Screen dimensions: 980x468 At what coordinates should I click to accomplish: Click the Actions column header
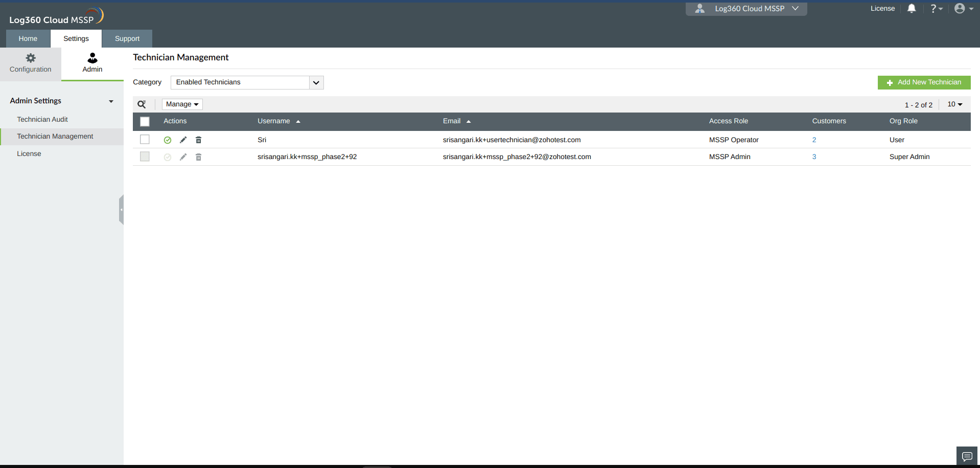click(x=175, y=121)
